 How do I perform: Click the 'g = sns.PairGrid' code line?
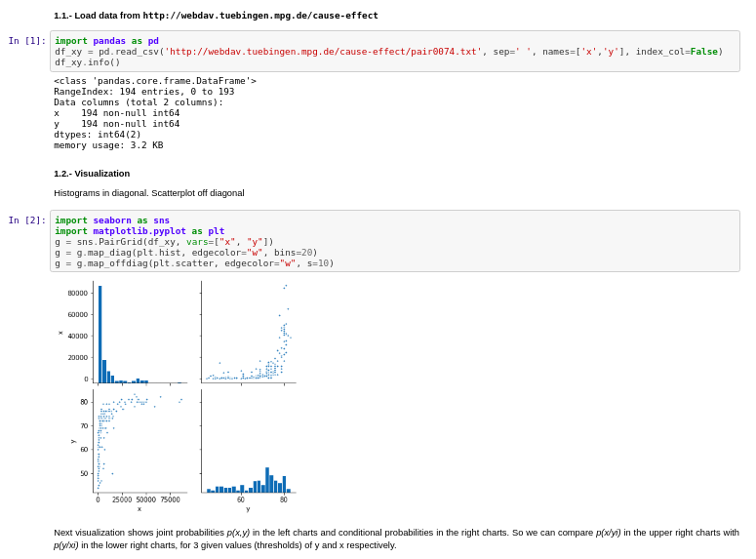[x=164, y=242]
